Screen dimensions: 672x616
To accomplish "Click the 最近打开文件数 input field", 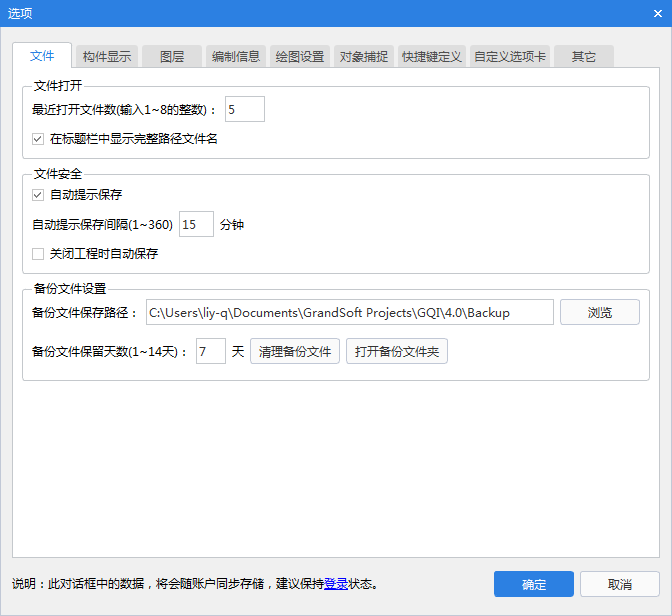I will [x=245, y=109].
